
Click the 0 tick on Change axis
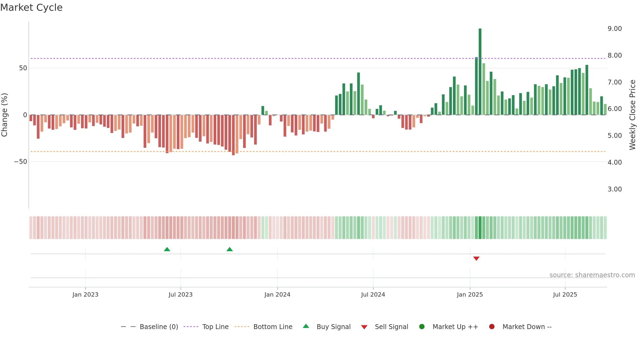(25, 115)
